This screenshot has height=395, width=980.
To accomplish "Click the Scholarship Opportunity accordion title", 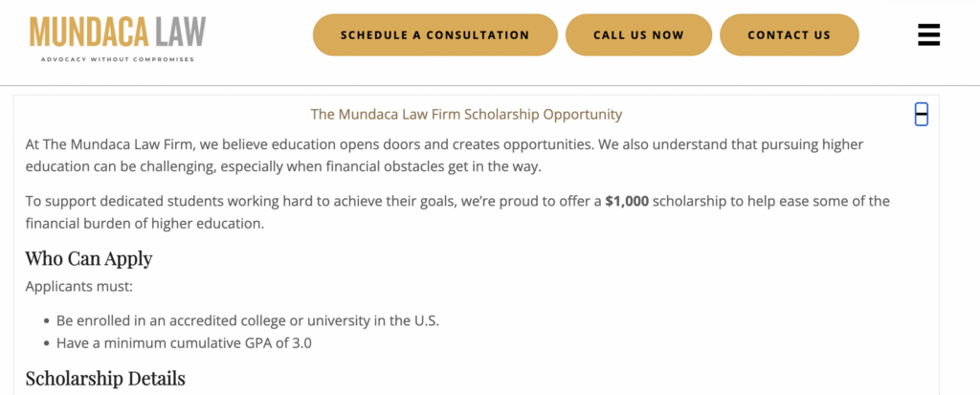I will [466, 115].
